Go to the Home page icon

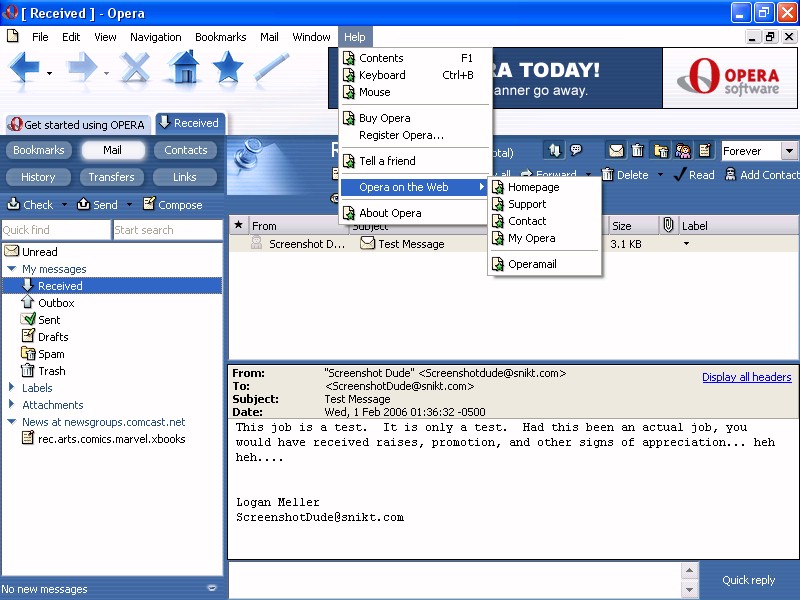click(184, 67)
